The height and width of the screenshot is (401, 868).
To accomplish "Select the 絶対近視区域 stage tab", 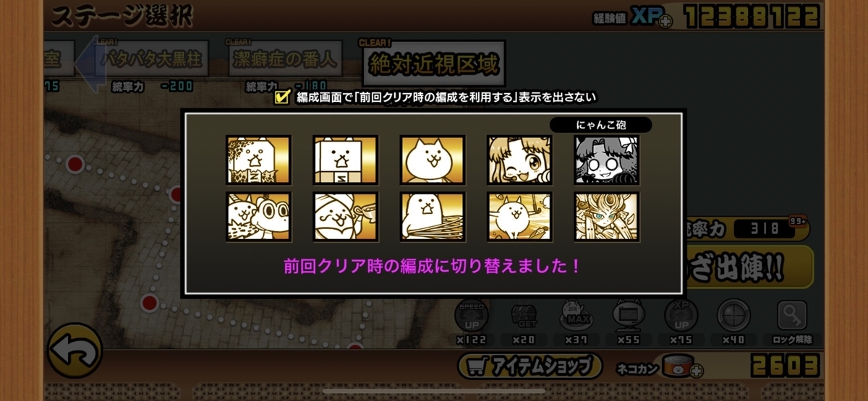I will [x=433, y=64].
